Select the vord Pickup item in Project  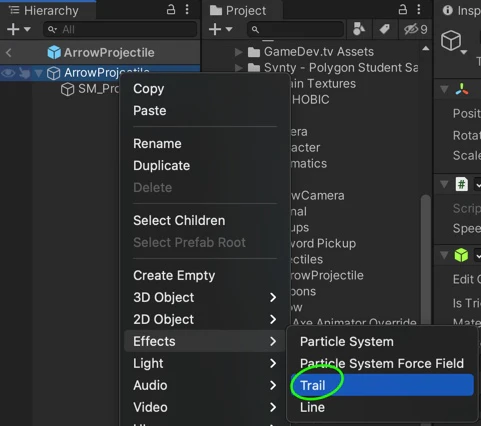[x=323, y=244]
